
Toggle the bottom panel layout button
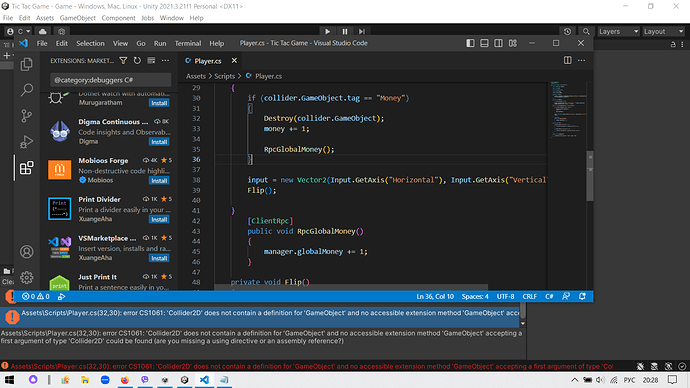[x=484, y=43]
